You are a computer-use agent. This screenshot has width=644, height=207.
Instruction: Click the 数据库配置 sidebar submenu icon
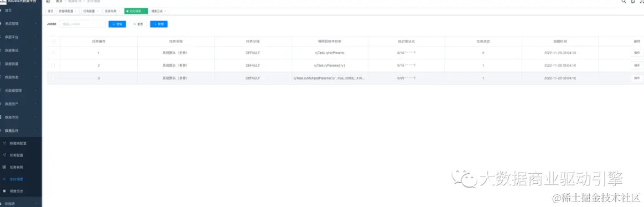click(x=4, y=143)
